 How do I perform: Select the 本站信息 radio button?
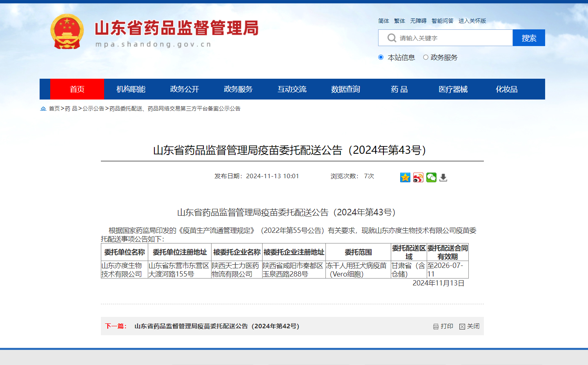(381, 58)
